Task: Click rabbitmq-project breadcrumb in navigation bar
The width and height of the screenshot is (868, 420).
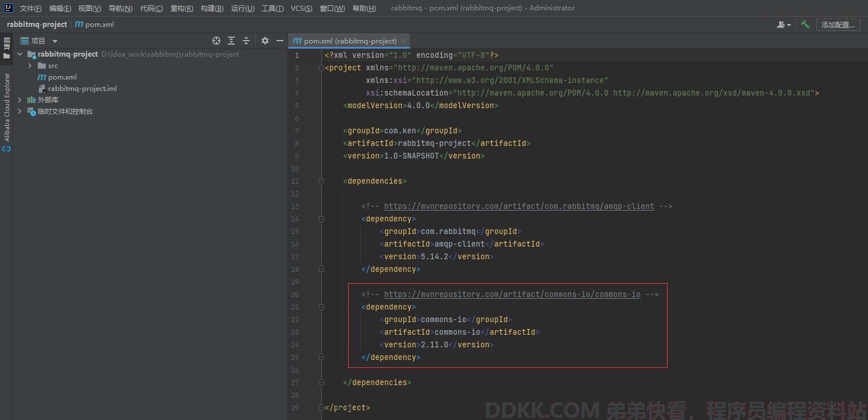Action: point(37,25)
